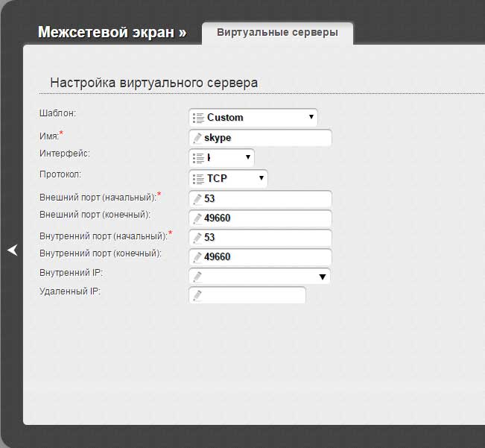Click list icon in Шаблон selector

coord(197,118)
